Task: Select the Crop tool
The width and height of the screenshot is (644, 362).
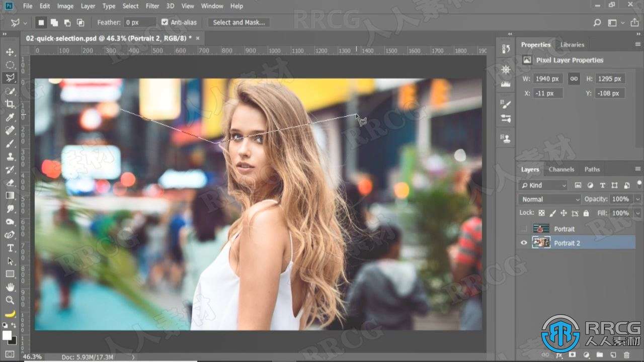Action: point(10,104)
